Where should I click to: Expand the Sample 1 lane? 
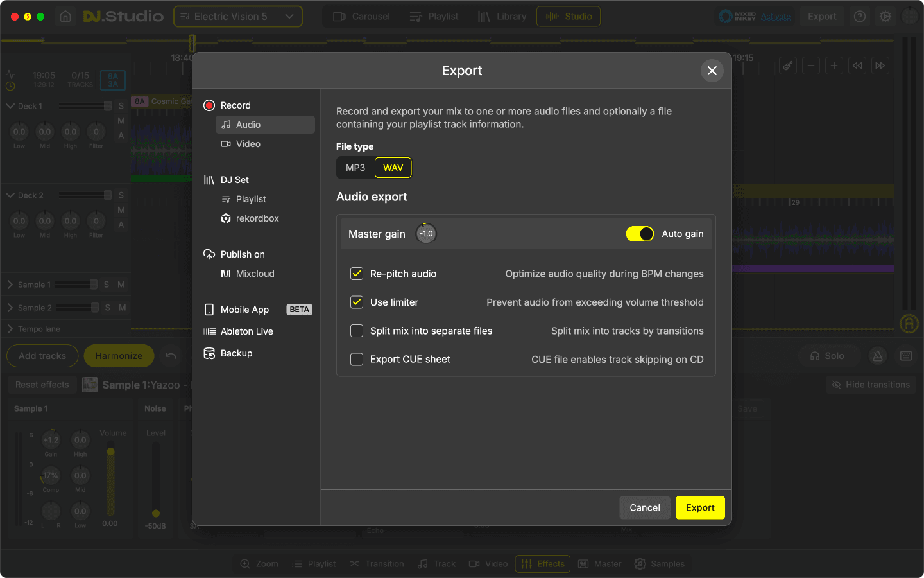[9, 285]
